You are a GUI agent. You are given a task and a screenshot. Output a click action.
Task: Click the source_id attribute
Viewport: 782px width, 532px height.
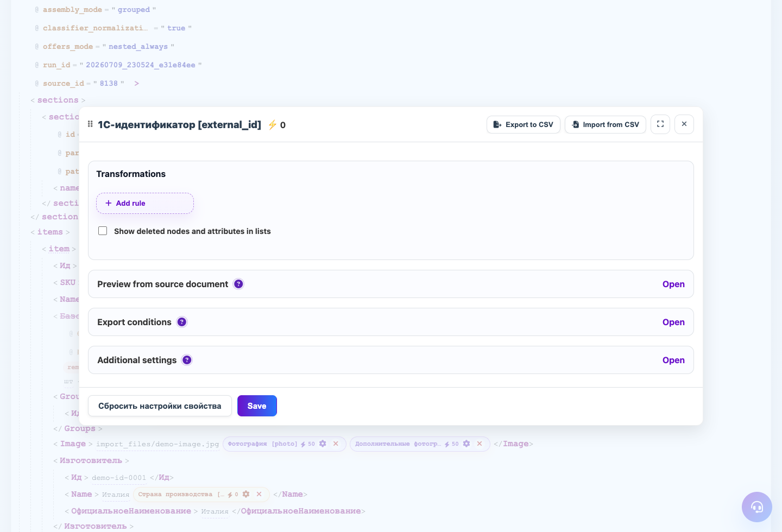tap(64, 83)
